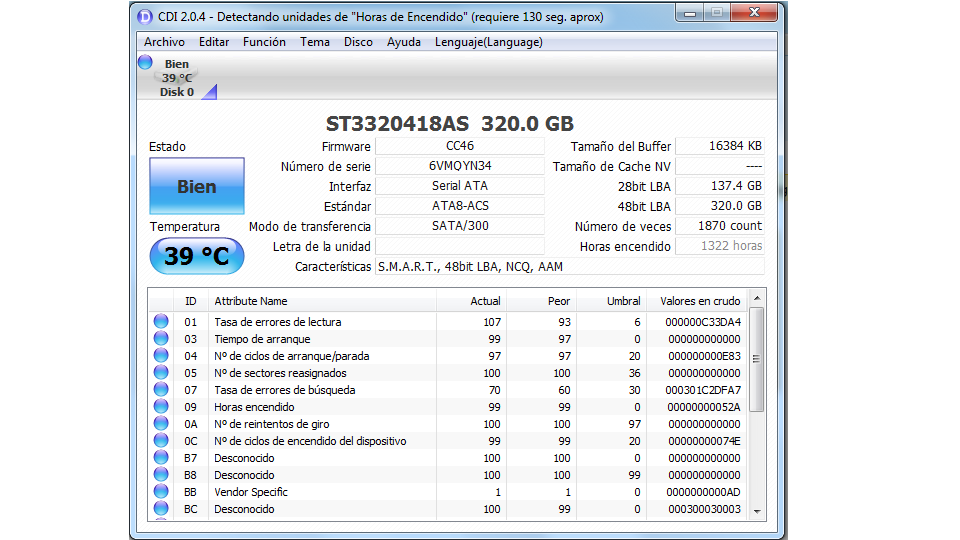Viewport: 960px width, 540px height.
Task: Click the Firmware field showing CC46
Action: pyautogui.click(x=460, y=146)
